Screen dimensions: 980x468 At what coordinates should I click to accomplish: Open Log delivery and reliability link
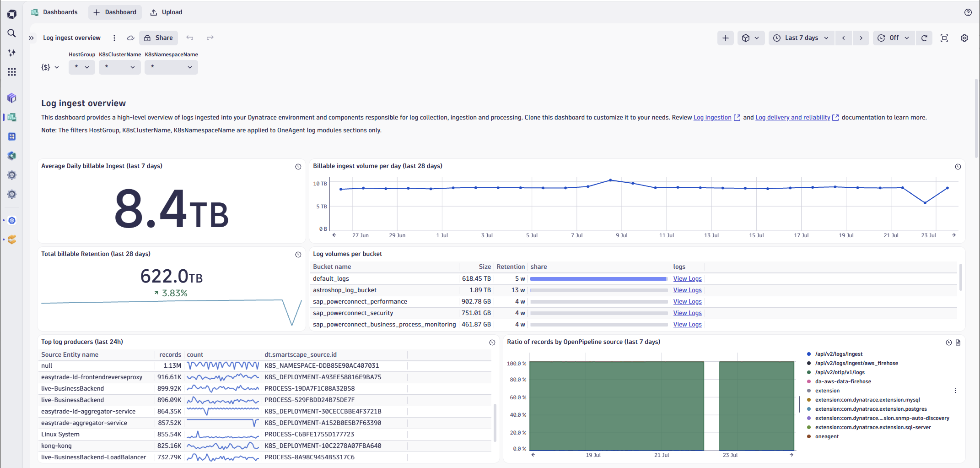pyautogui.click(x=792, y=118)
